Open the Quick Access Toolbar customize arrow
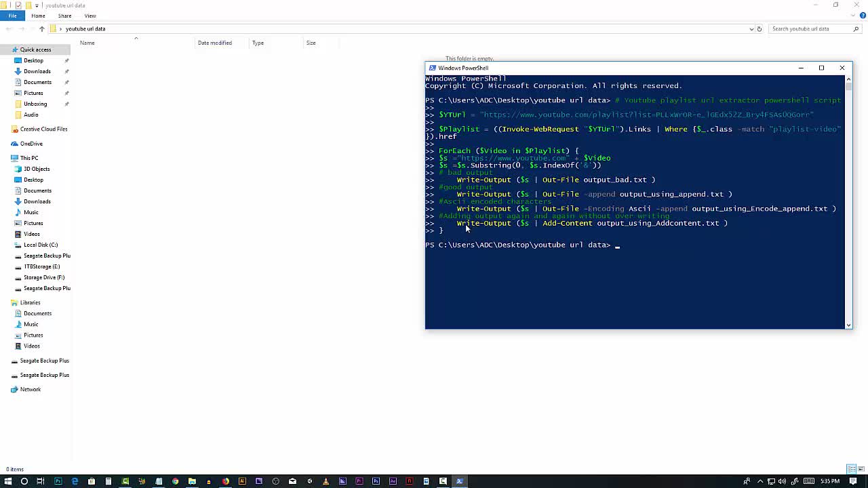This screenshot has height=488, width=868. 37,5
